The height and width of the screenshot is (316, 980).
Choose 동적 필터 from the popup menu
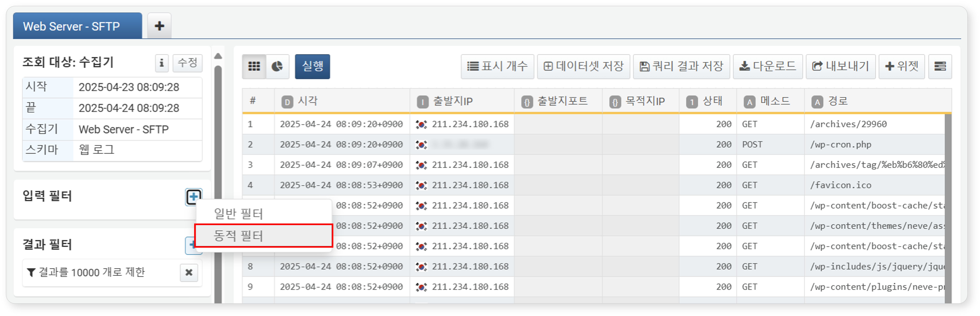[x=263, y=236]
